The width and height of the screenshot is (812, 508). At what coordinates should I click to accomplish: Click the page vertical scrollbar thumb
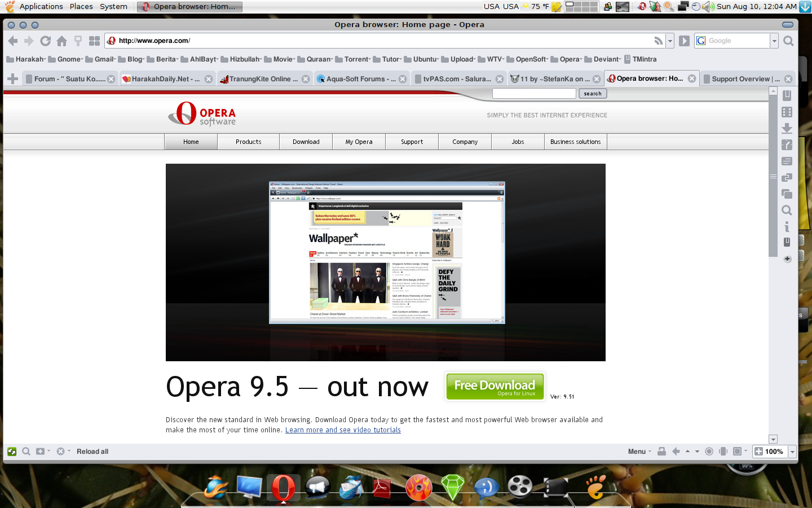(773, 177)
